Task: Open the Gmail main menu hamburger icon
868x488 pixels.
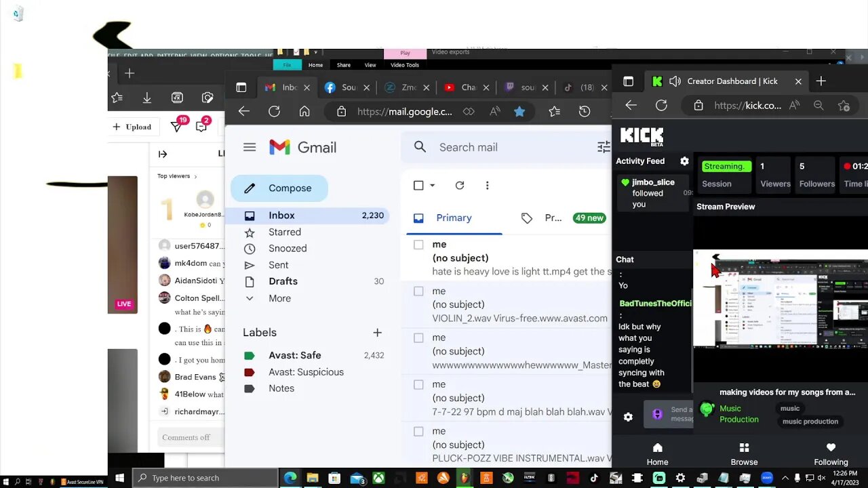Action: [x=250, y=147]
